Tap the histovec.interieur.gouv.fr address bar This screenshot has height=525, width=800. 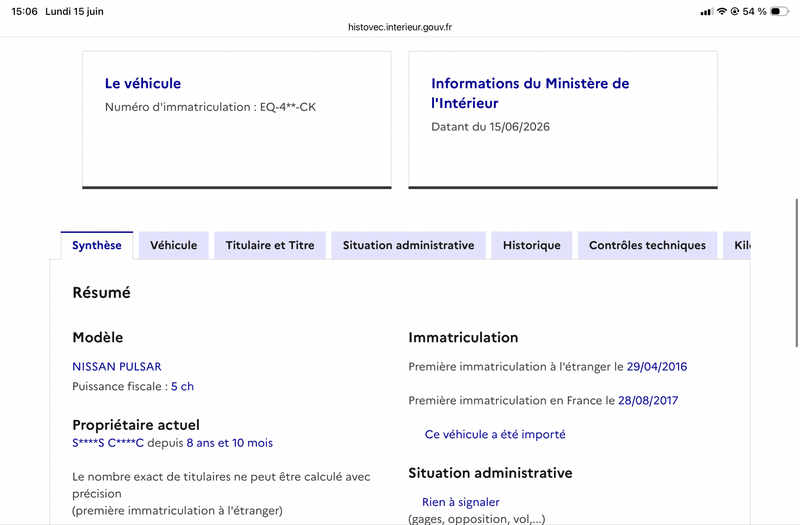tap(400, 27)
